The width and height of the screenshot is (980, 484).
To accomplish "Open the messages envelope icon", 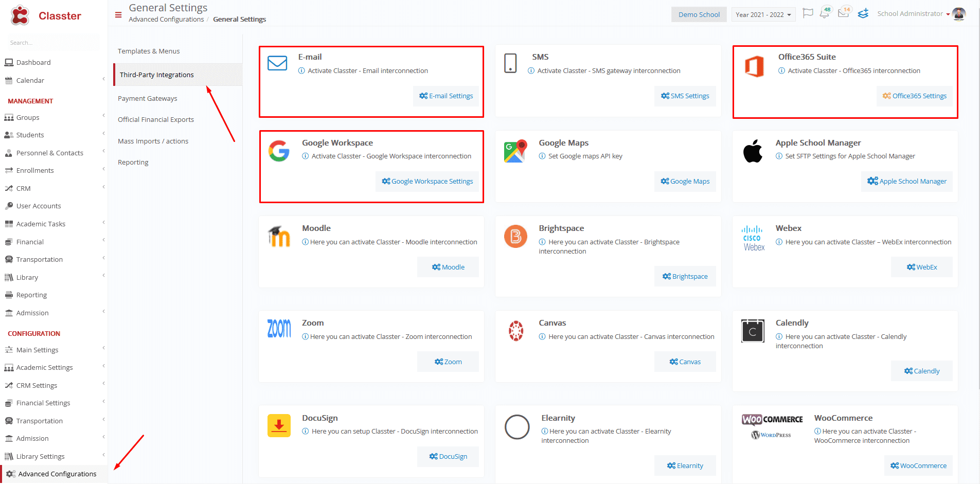I will (x=844, y=13).
